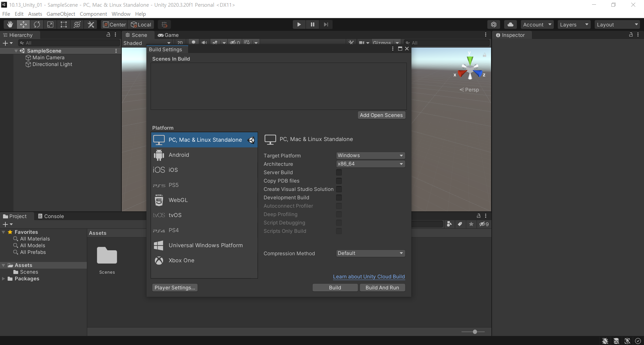Viewport: 644px width, 345px height.
Task: Open Player Settings
Action: [175, 287]
